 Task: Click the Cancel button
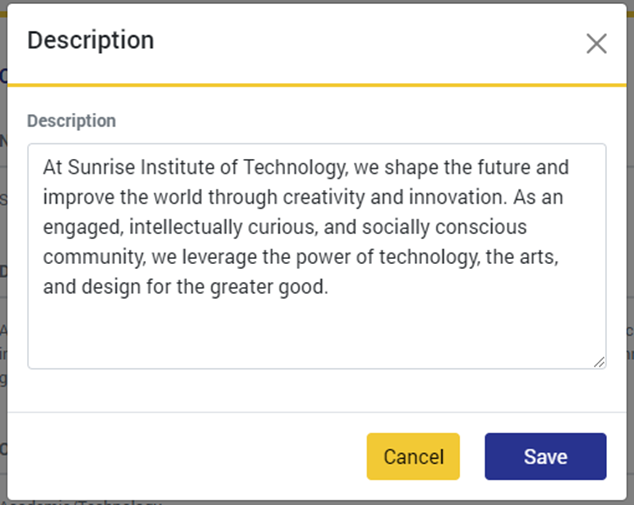tap(413, 457)
